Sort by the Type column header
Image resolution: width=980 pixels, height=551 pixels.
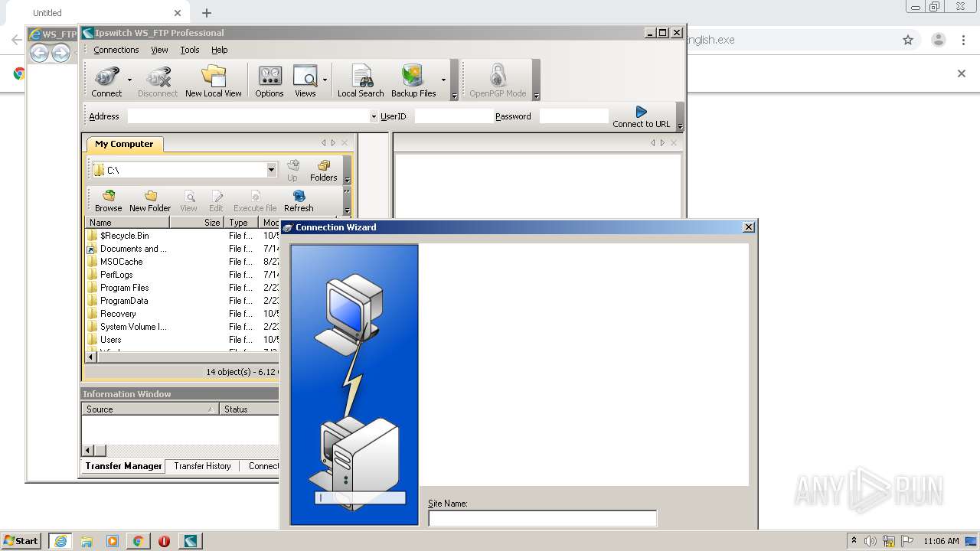(242, 223)
